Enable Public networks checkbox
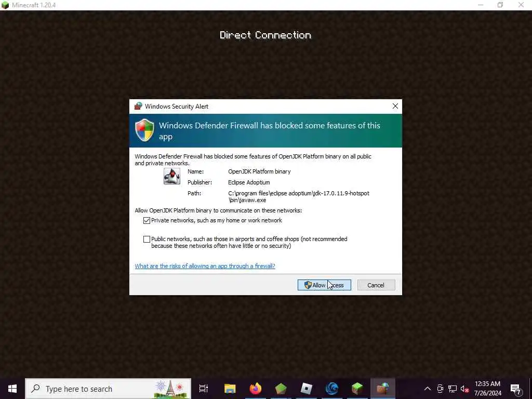This screenshot has width=532, height=399. click(147, 239)
